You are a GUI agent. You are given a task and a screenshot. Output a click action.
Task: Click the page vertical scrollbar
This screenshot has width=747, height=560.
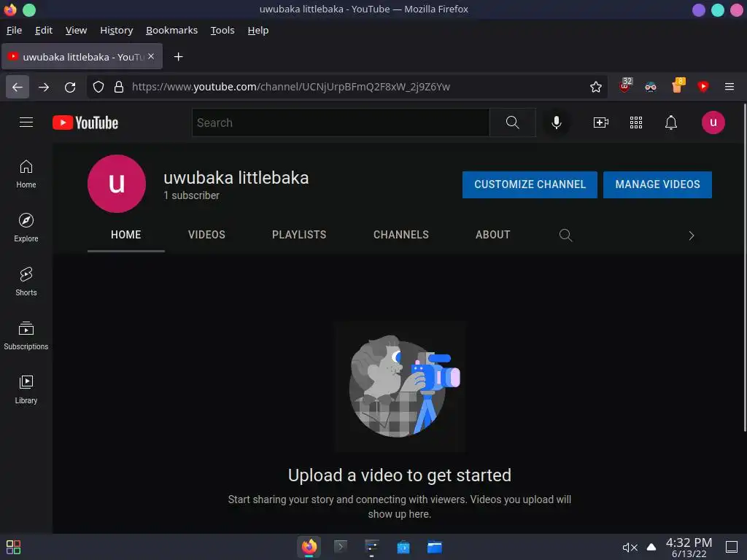tap(745, 268)
